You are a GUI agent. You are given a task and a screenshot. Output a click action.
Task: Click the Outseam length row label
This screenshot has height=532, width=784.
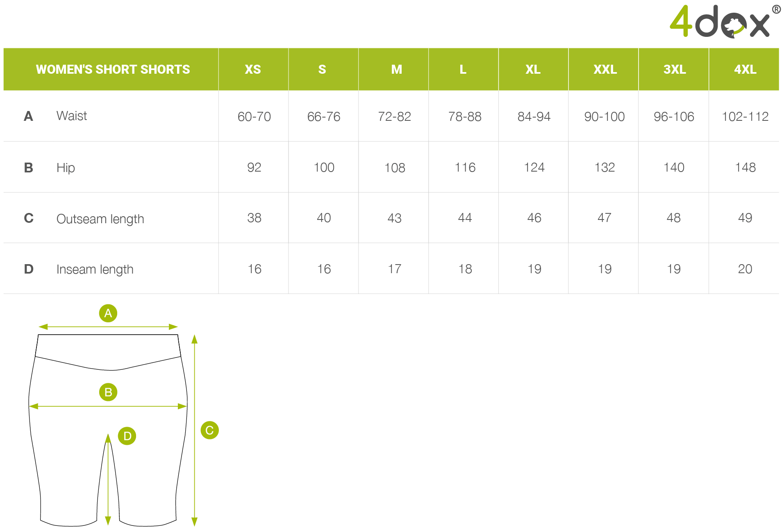click(100, 219)
